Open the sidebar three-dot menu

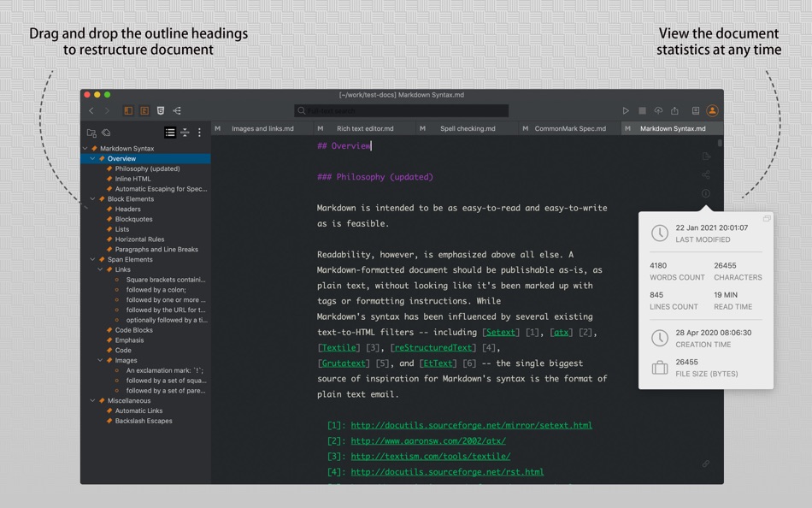[x=199, y=133]
